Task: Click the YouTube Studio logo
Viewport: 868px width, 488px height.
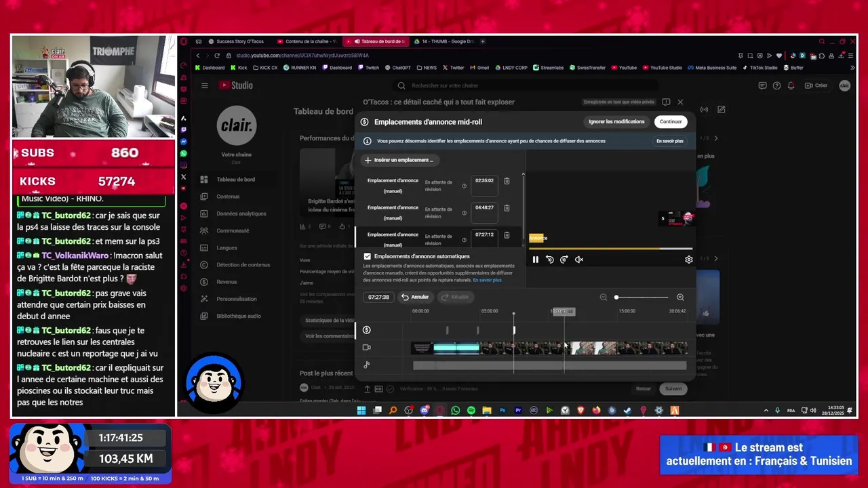Action: [x=235, y=85]
